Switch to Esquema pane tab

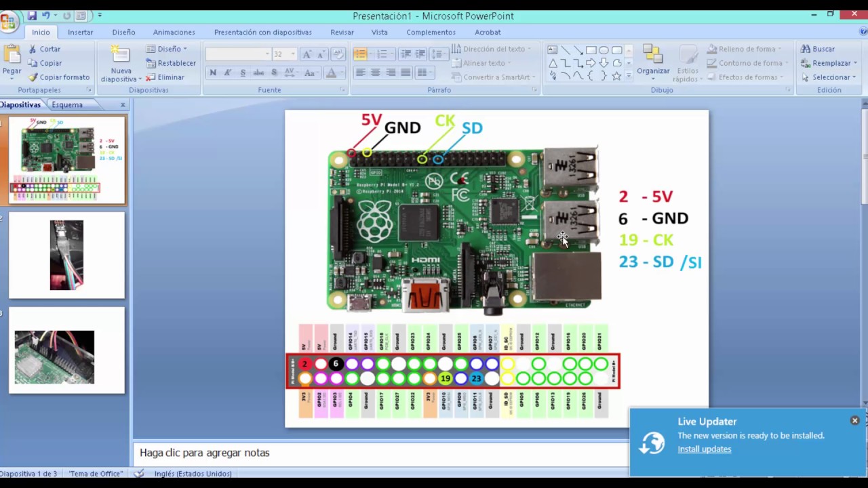tap(67, 104)
